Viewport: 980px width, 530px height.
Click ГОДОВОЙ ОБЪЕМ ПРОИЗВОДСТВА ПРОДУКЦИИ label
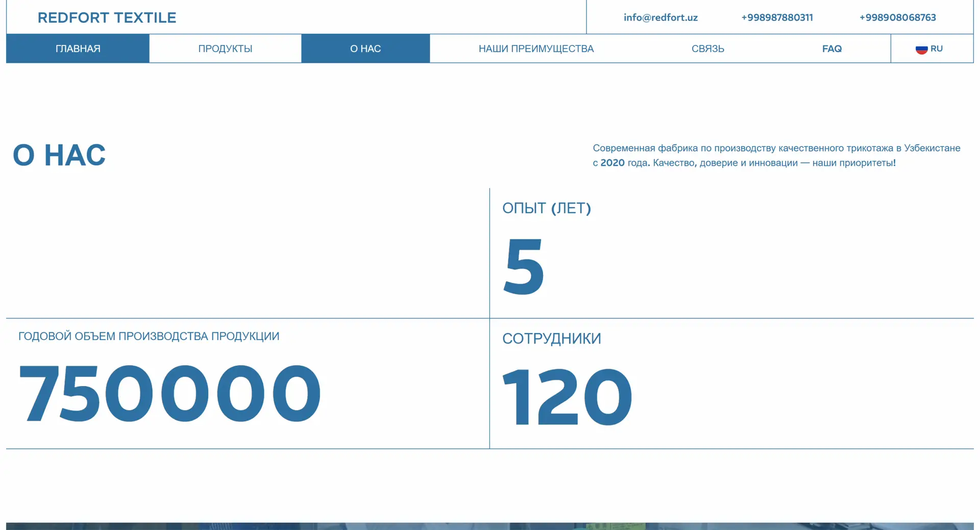pyautogui.click(x=149, y=336)
